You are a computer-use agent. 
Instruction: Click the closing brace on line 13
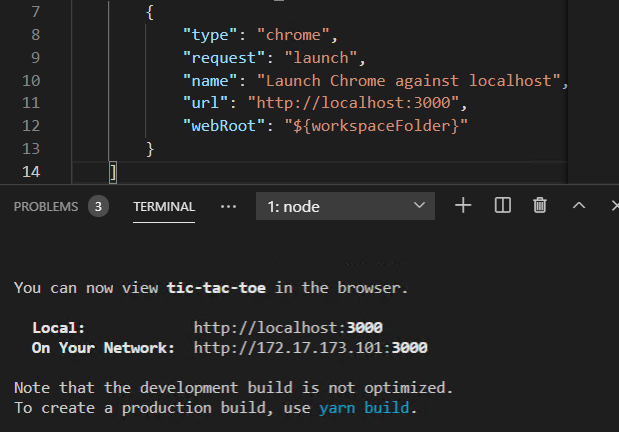[x=150, y=149]
